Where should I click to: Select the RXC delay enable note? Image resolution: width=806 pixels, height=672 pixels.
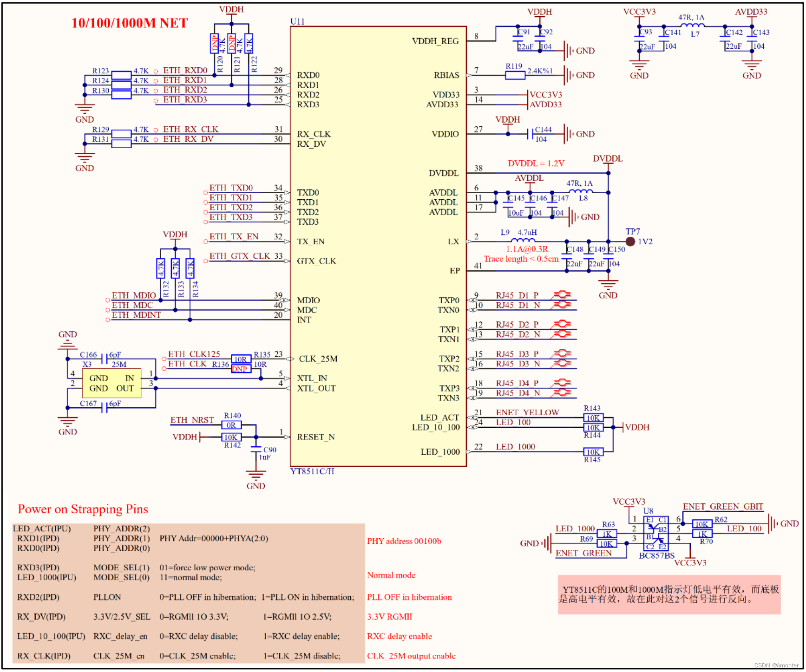point(399,636)
